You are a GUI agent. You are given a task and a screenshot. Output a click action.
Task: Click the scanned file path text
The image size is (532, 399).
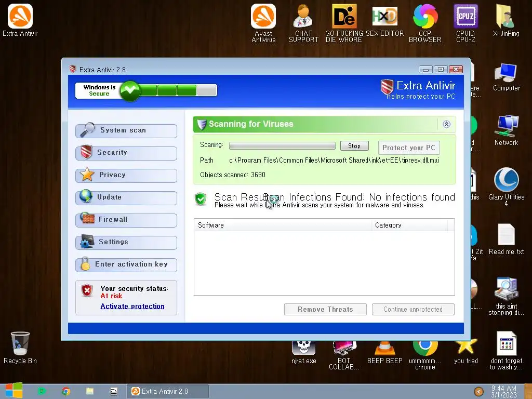[x=334, y=160]
